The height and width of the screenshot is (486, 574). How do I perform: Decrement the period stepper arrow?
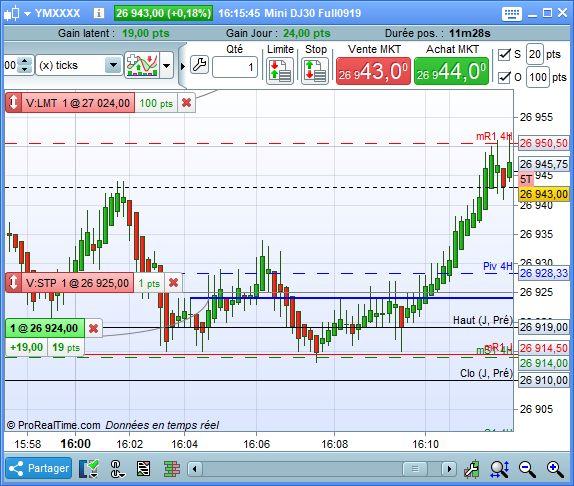tap(25, 70)
